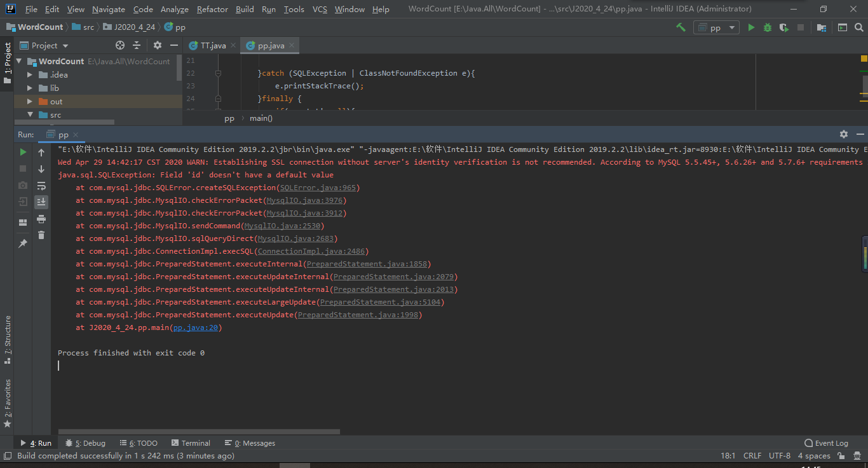Click the 4 spaces indent setting
868x468 pixels.
[x=814, y=455]
